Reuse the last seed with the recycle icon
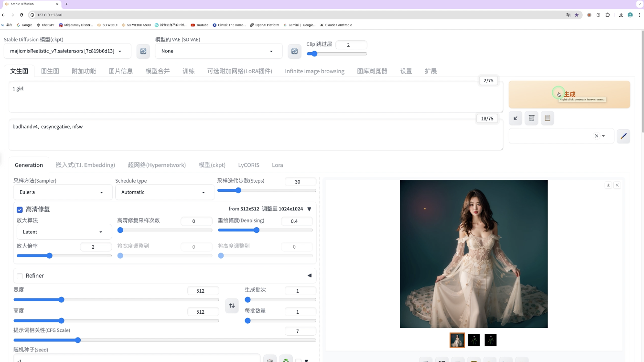Image resolution: width=644 pixels, height=362 pixels. pos(286,359)
